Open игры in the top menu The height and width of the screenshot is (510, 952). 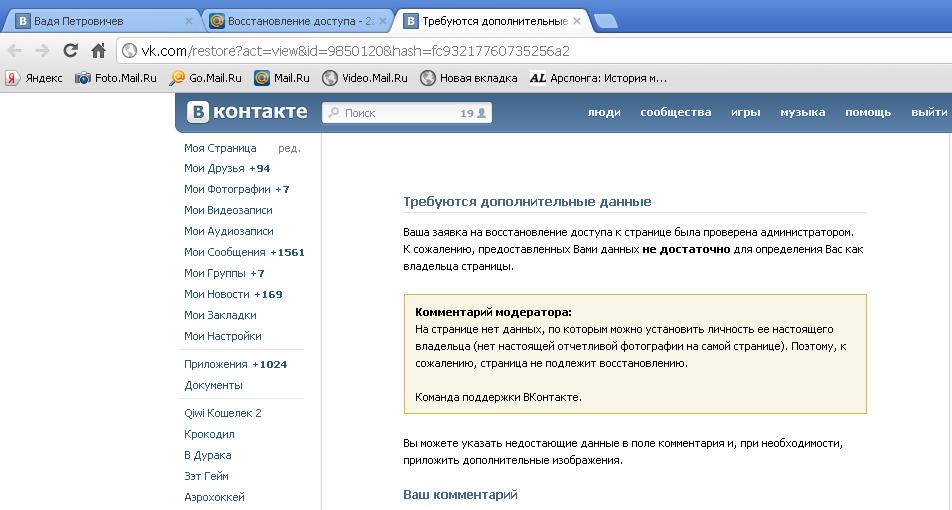(x=746, y=112)
